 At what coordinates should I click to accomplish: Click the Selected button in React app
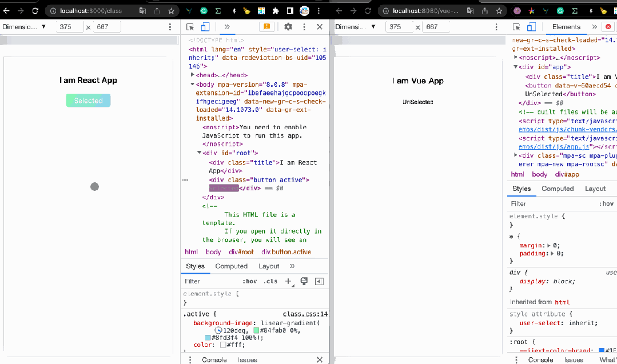[x=88, y=101]
